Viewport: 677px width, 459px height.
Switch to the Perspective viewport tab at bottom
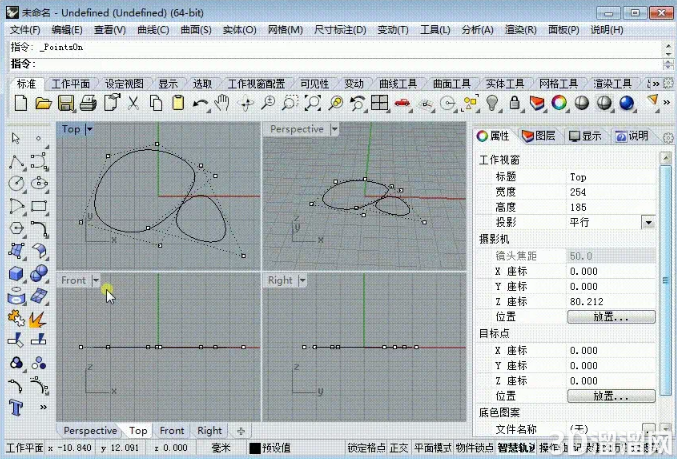[90, 431]
